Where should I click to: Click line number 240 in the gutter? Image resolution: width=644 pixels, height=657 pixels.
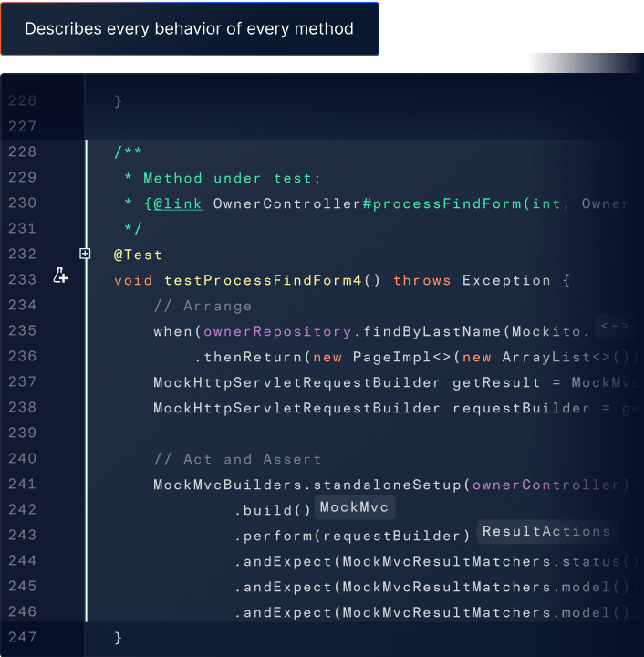22,458
